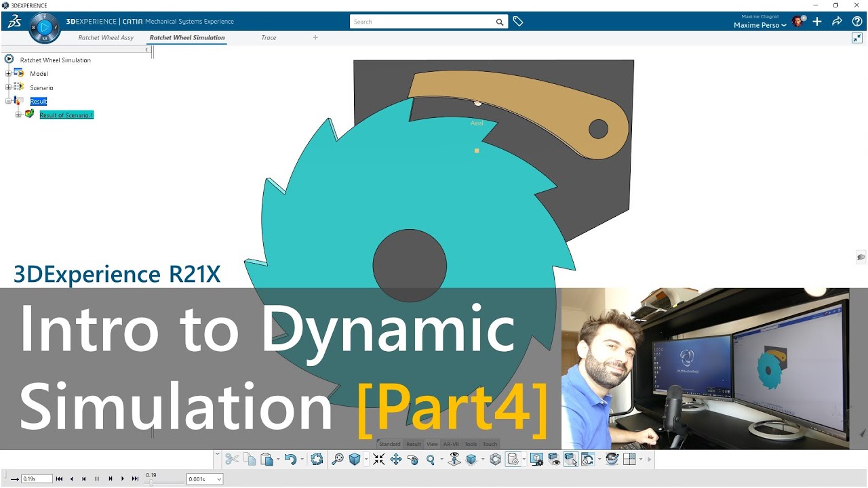Click the multi-view layout grid icon
868x488 pixels.
(629, 460)
